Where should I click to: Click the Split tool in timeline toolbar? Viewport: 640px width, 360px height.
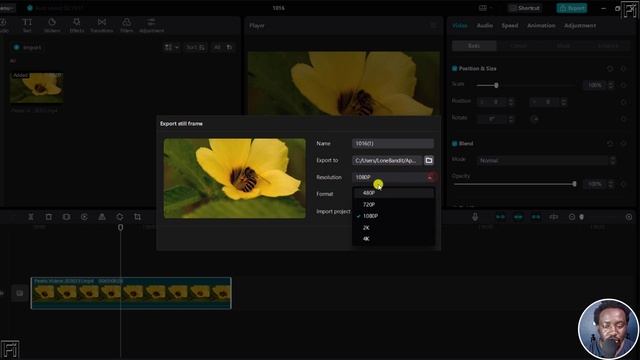pyautogui.click(x=31, y=217)
